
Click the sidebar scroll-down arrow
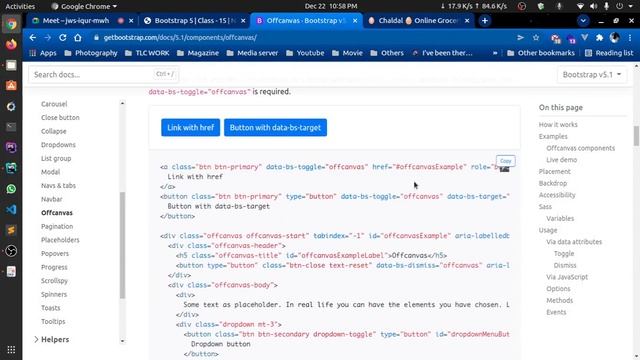(x=122, y=341)
